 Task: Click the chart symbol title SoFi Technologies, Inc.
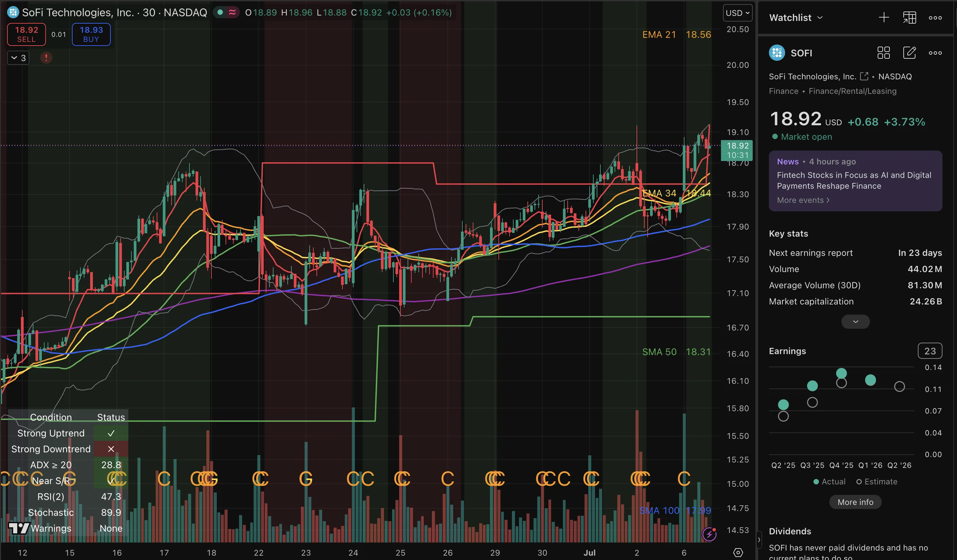[78, 12]
